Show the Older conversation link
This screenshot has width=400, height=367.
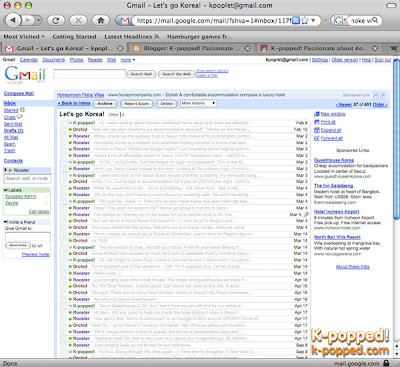(380, 105)
